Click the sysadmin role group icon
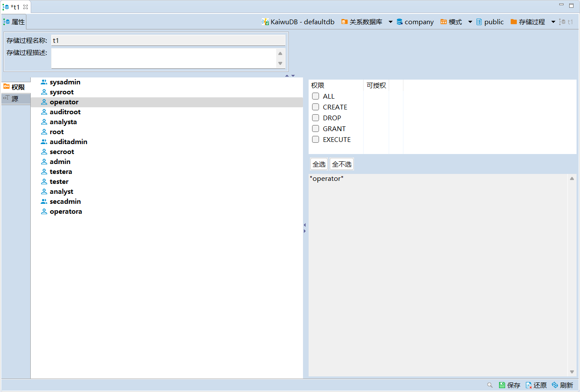Image resolution: width=580 pixels, height=392 pixels. tap(44, 82)
